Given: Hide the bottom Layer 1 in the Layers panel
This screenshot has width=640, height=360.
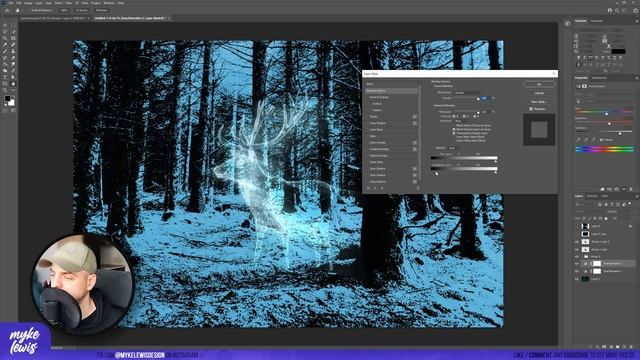Looking at the screenshot, I should point(577,279).
